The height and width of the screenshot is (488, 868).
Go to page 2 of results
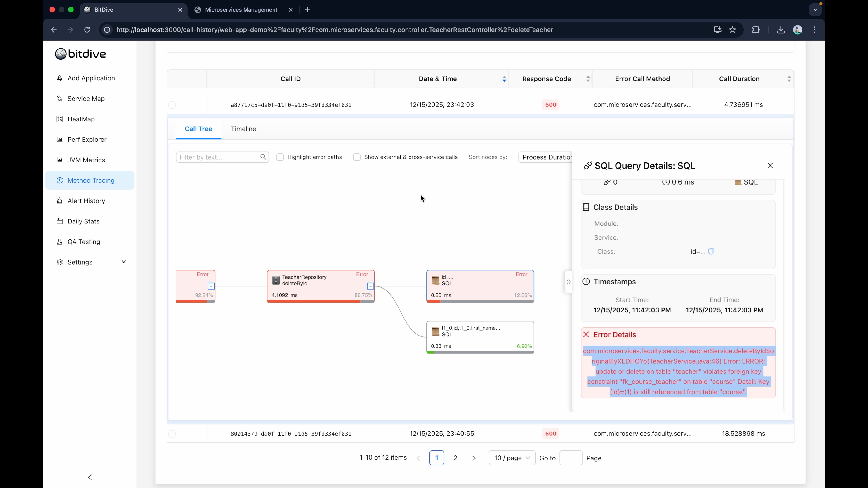click(x=455, y=458)
